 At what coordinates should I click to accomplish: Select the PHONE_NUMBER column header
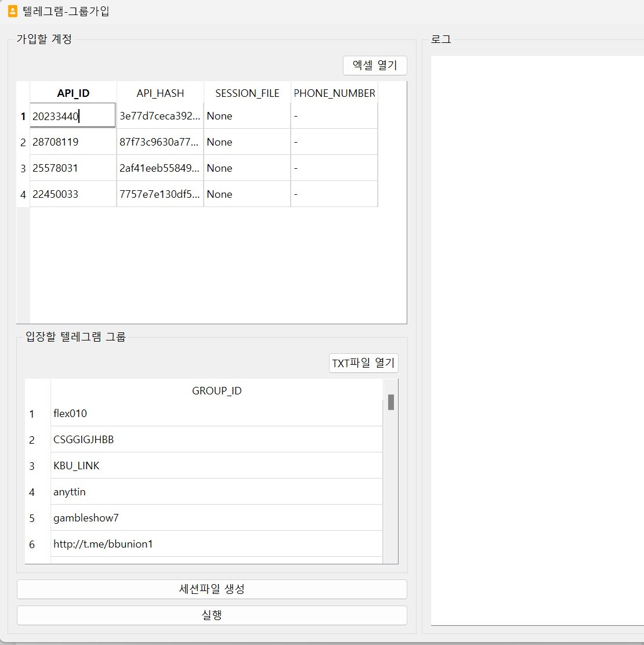pyautogui.click(x=334, y=93)
